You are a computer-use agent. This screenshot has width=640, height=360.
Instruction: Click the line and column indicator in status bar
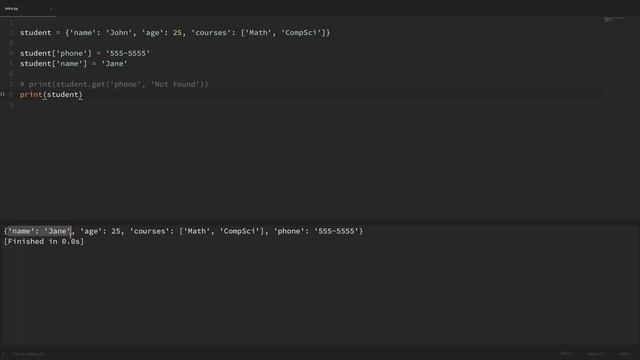pyautogui.click(x=29, y=354)
